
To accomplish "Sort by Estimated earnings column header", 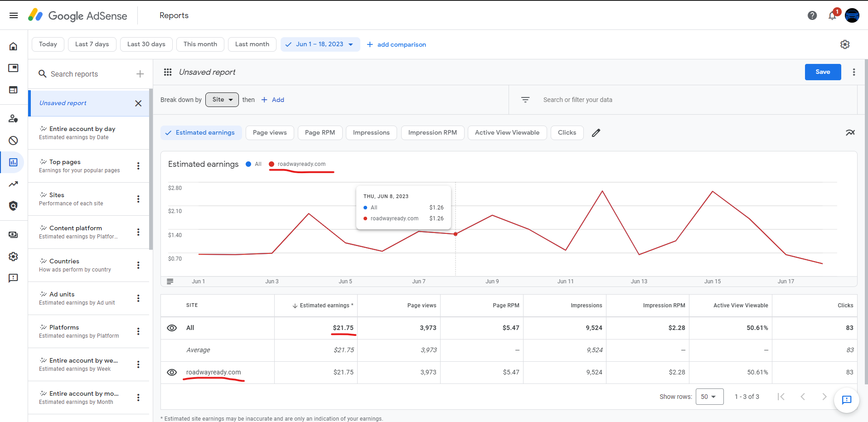I will (323, 306).
